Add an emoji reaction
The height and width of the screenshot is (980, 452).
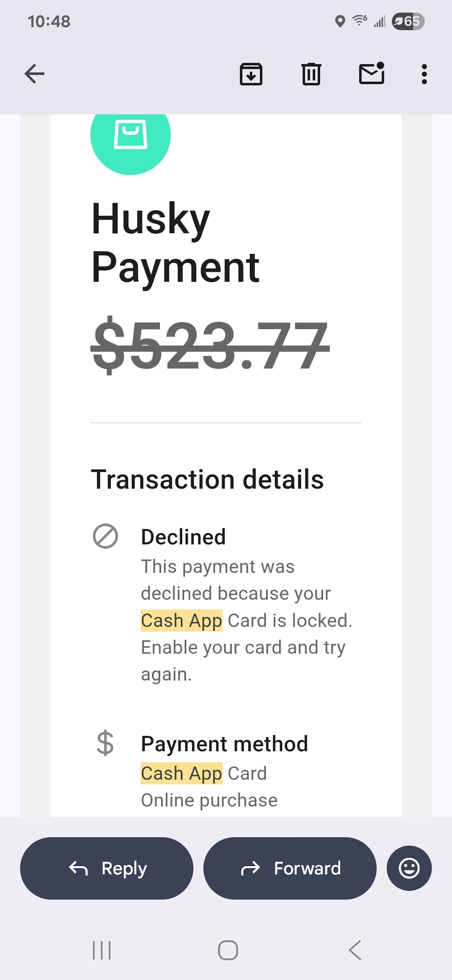[409, 868]
